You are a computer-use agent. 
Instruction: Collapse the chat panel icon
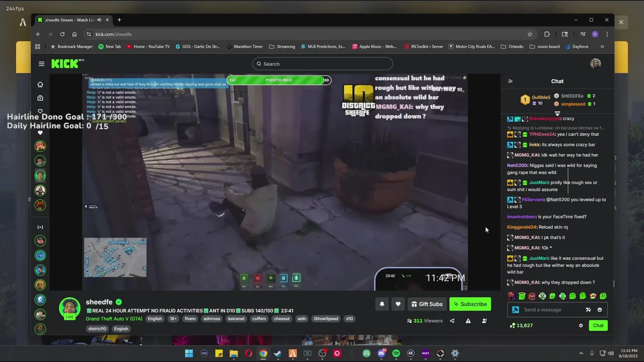pyautogui.click(x=510, y=81)
